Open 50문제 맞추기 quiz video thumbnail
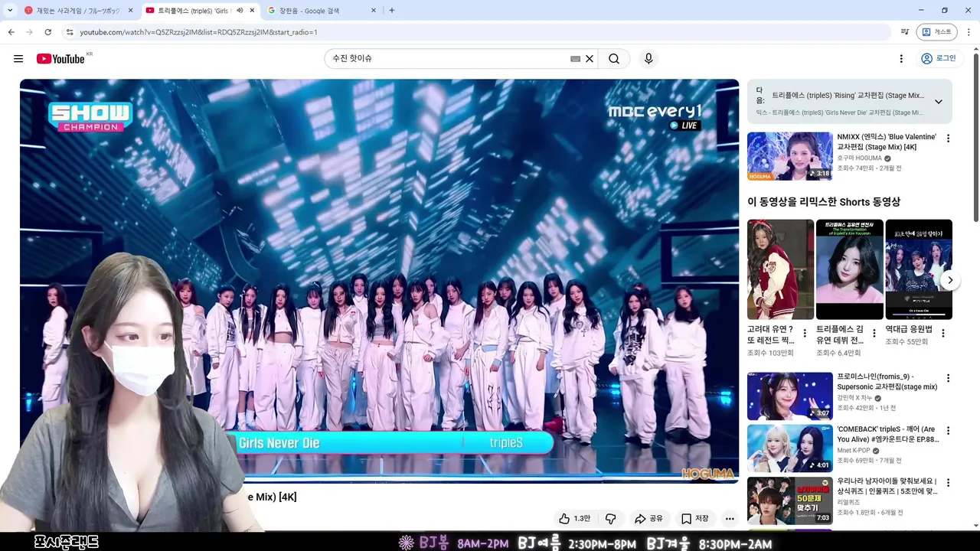The image size is (980, 551). (x=789, y=501)
